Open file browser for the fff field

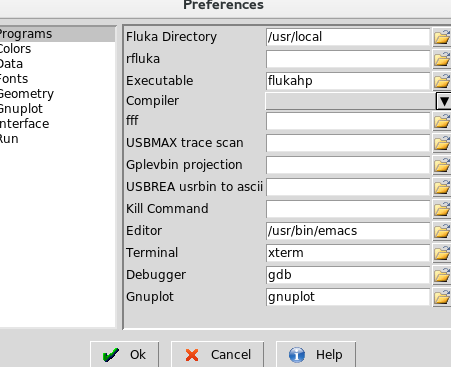click(x=442, y=121)
